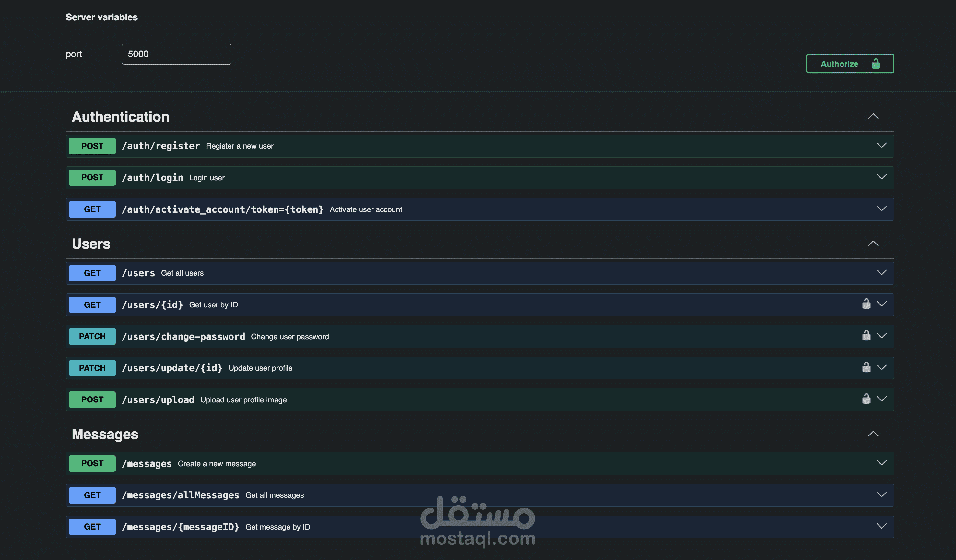The image size is (956, 560).
Task: Open the Authorize dialog
Action: (850, 63)
